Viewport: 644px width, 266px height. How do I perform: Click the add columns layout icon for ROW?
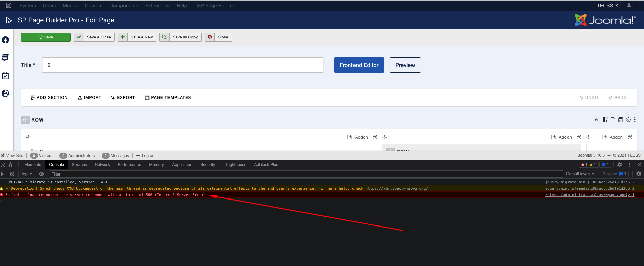[605, 120]
